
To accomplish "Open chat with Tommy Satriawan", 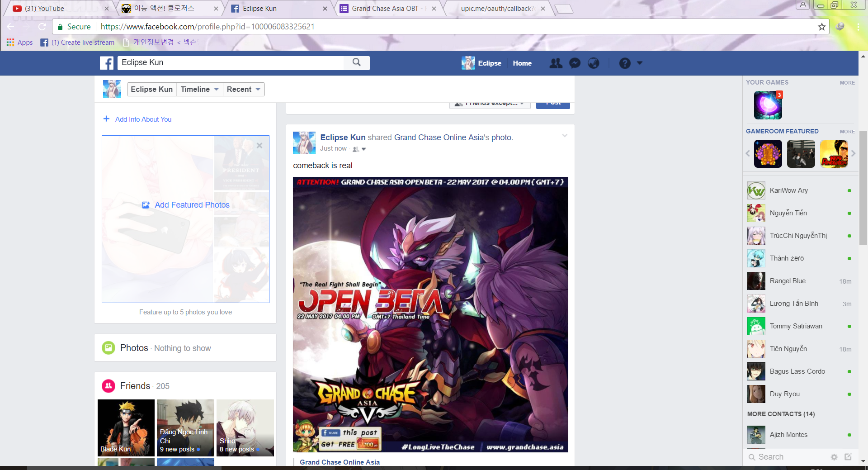I will pyautogui.click(x=800, y=326).
